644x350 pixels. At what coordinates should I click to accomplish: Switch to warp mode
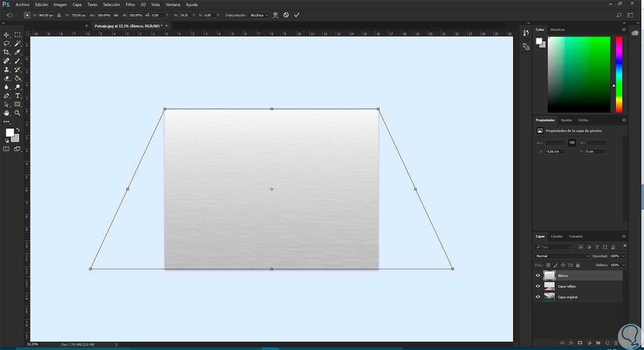point(275,15)
